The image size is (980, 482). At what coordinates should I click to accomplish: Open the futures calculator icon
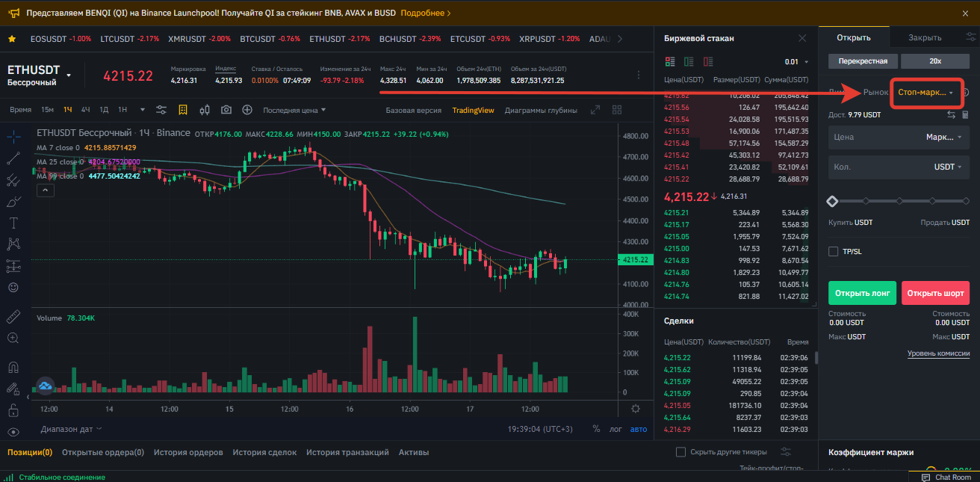coord(966,115)
